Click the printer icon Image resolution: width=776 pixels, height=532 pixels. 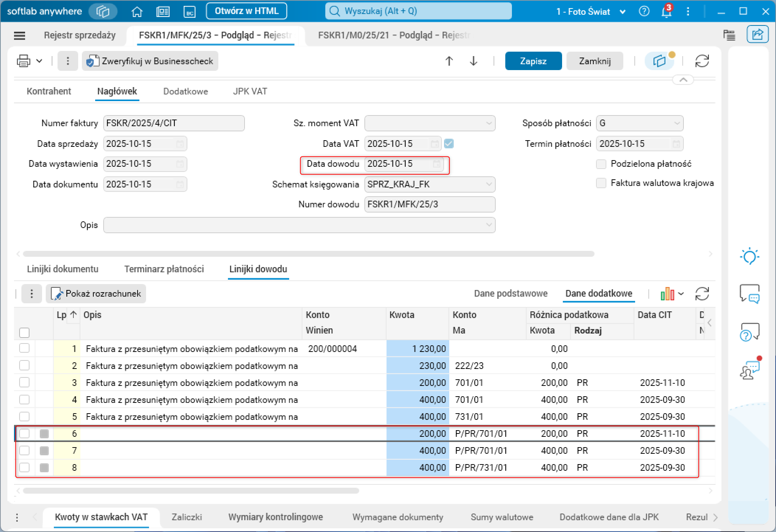tap(24, 61)
